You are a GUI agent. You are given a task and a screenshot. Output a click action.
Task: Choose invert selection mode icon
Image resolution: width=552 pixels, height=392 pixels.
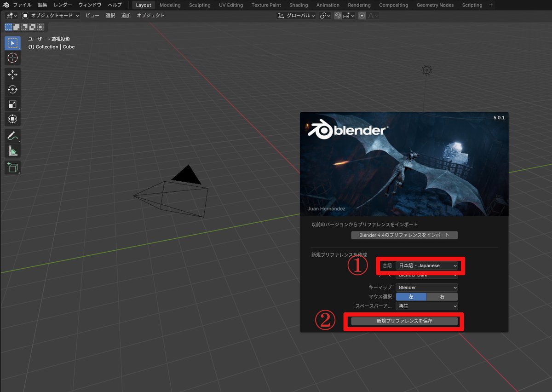click(x=32, y=27)
